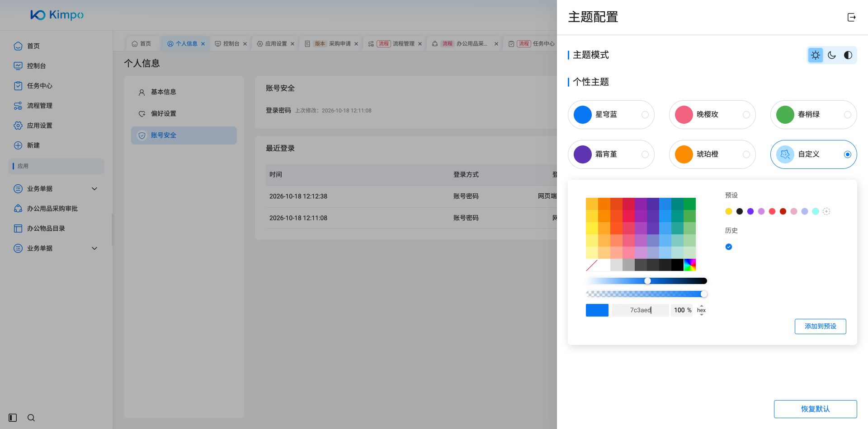868x429 pixels.
Task: Click the 办公物品目录 icon in sidebar
Action: pos(18,228)
